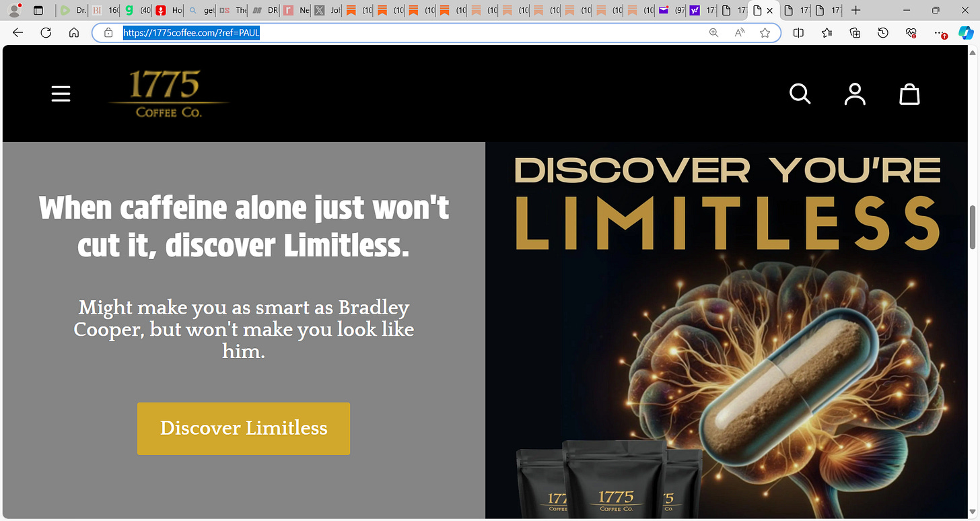The image size is (980, 521).
Task: Go back using the browser back arrow
Action: tap(18, 32)
